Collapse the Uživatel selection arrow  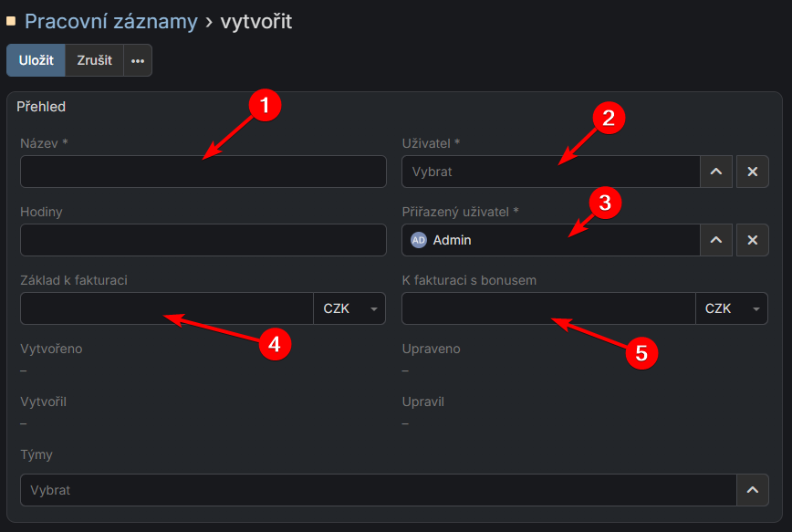(x=716, y=171)
